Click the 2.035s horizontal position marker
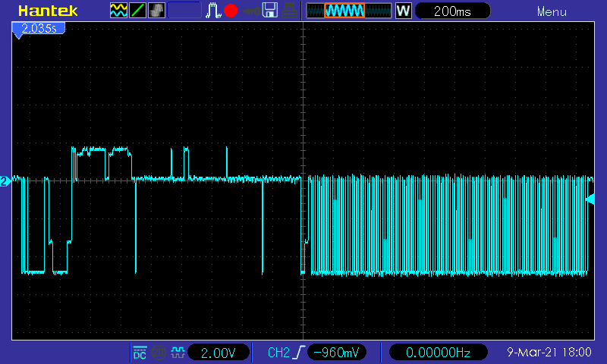Screen dimensions: 607x364 (39, 28)
